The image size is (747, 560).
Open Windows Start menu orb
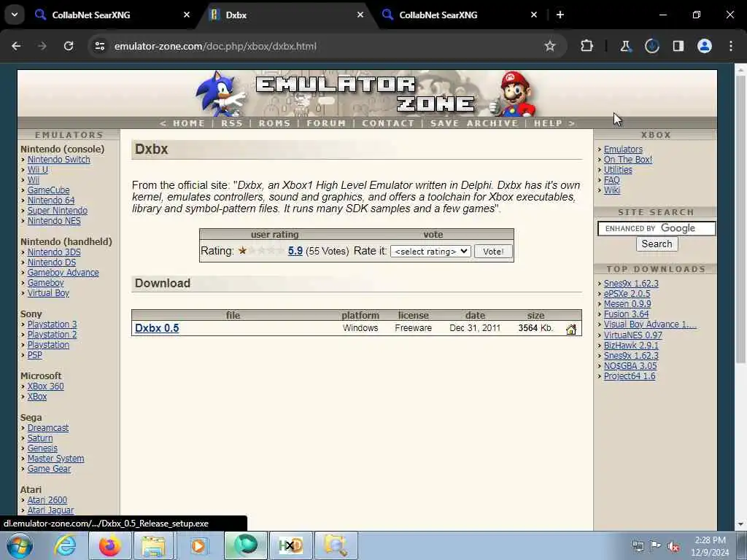pos(20,545)
